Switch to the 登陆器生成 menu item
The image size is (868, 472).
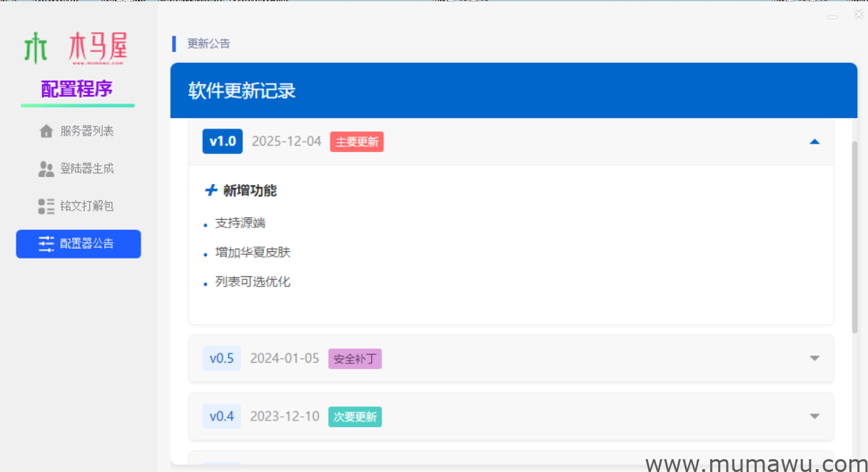pyautogui.click(x=79, y=169)
